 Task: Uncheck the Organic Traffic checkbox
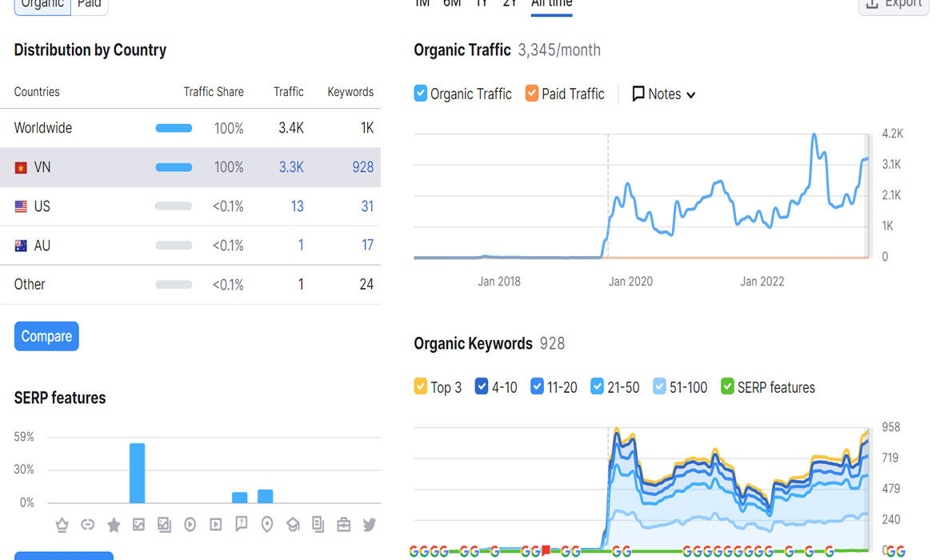pyautogui.click(x=420, y=94)
